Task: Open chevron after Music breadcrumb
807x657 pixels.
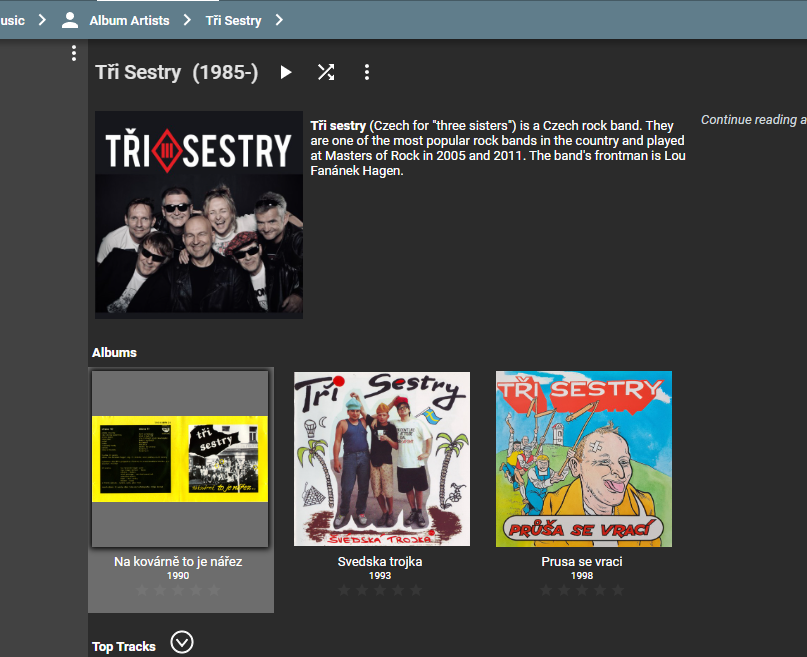Action: click(42, 20)
